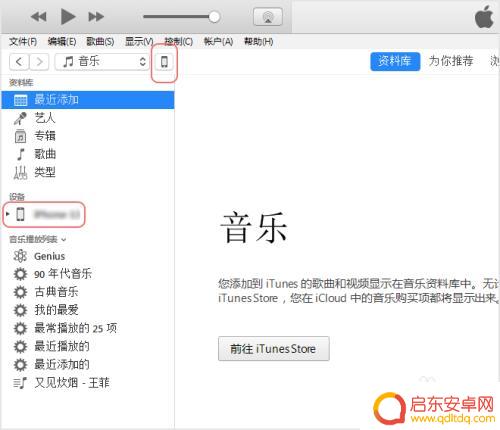Open the 帐户(A) menu
500x430 pixels.
tap(218, 42)
